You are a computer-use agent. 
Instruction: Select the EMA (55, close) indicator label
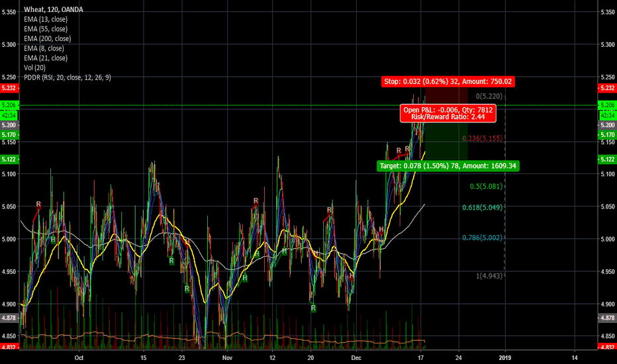click(46, 28)
